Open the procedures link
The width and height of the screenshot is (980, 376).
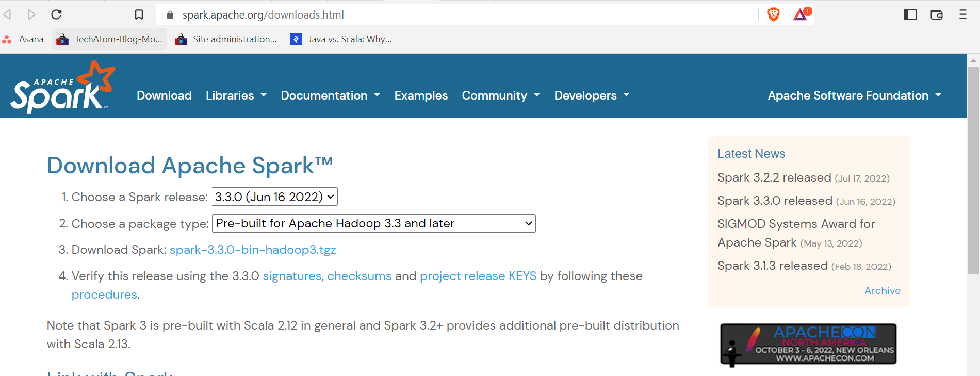[x=104, y=295]
